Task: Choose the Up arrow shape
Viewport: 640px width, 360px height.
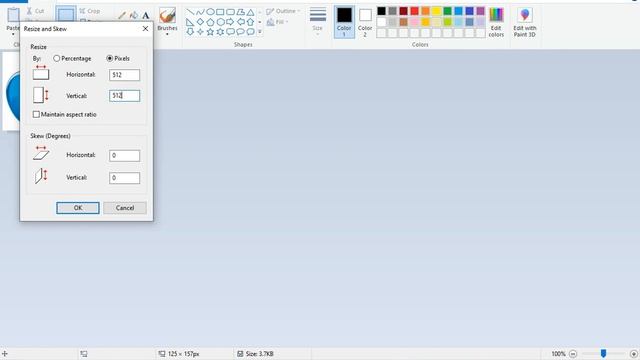Action: point(250,22)
